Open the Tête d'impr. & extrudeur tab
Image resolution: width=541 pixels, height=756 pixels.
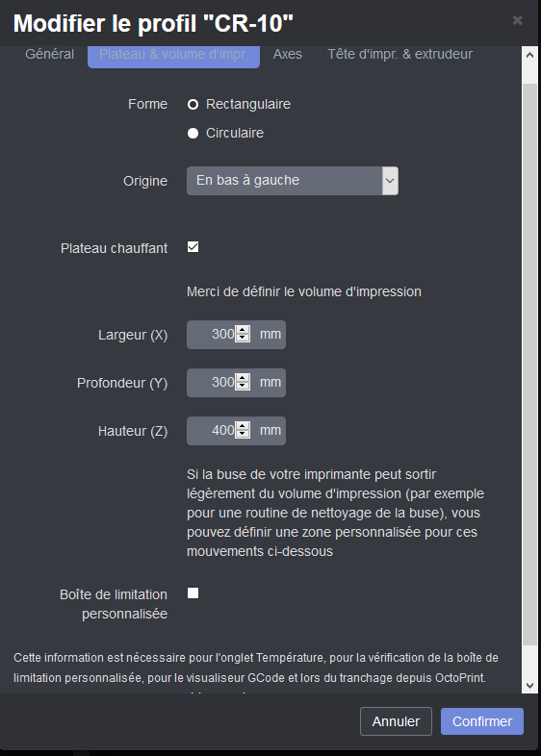[x=400, y=54]
